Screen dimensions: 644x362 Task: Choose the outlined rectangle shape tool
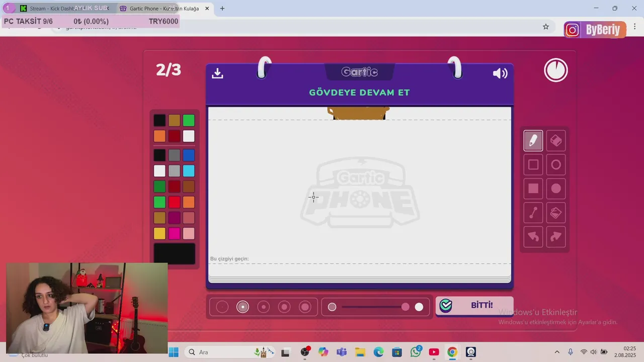[x=533, y=164]
